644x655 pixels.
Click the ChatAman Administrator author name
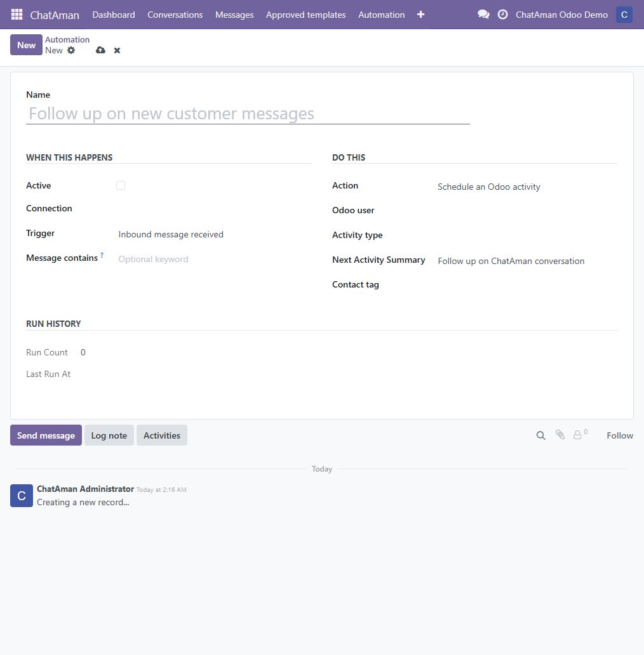[x=85, y=489]
